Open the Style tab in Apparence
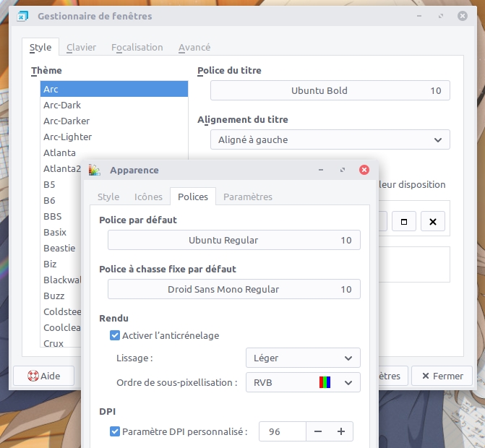485x448 pixels. [x=108, y=197]
